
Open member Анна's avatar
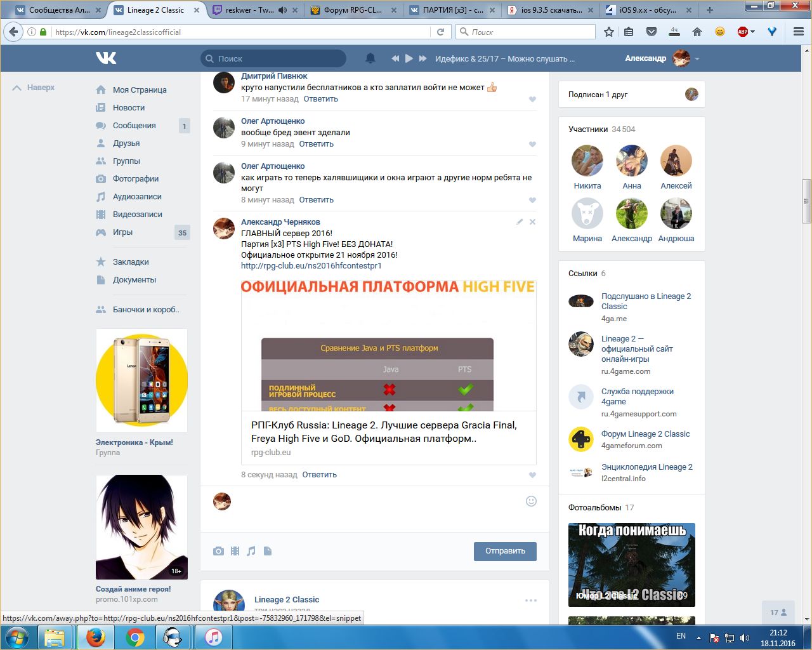click(x=632, y=161)
